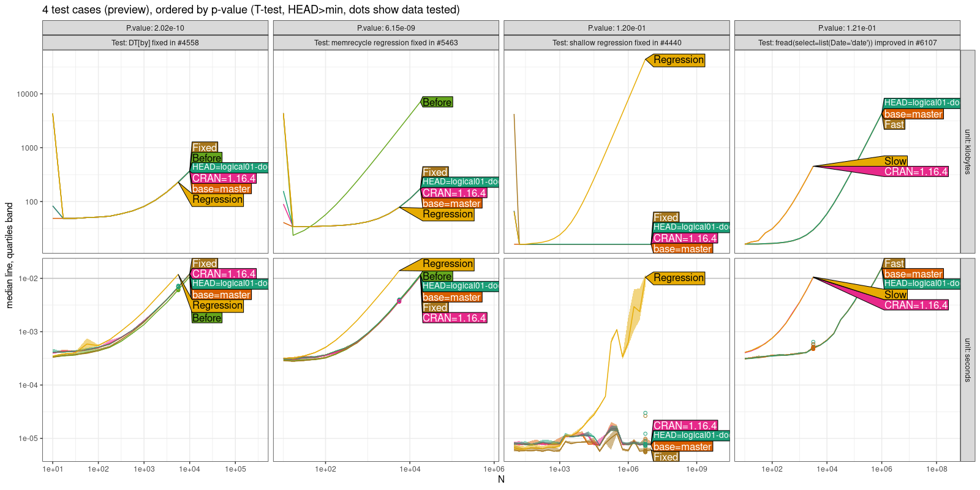The image size is (980, 490).
Task: Click 'Before' label in DT[by] seconds panel
Action: click(x=207, y=318)
